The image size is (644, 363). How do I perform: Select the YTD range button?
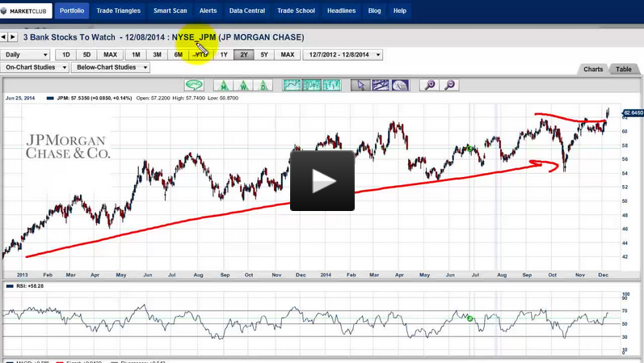(201, 55)
